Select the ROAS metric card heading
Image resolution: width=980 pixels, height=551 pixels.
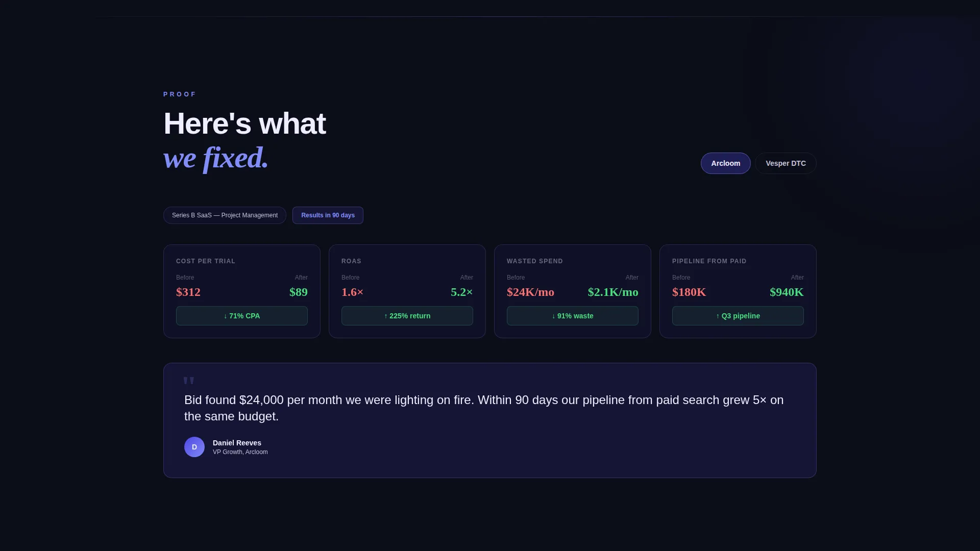point(351,261)
